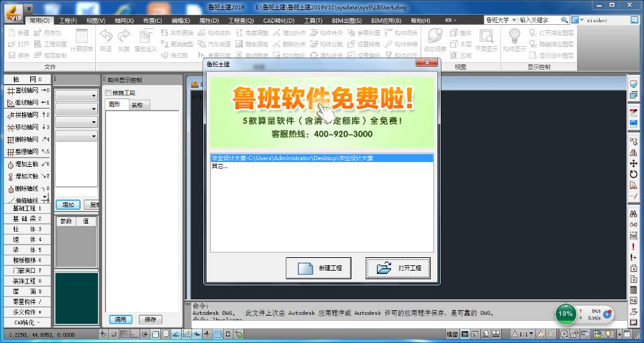Click 打开工程 (open project) button in dialog
The height and width of the screenshot is (343, 644).
pyautogui.click(x=398, y=269)
